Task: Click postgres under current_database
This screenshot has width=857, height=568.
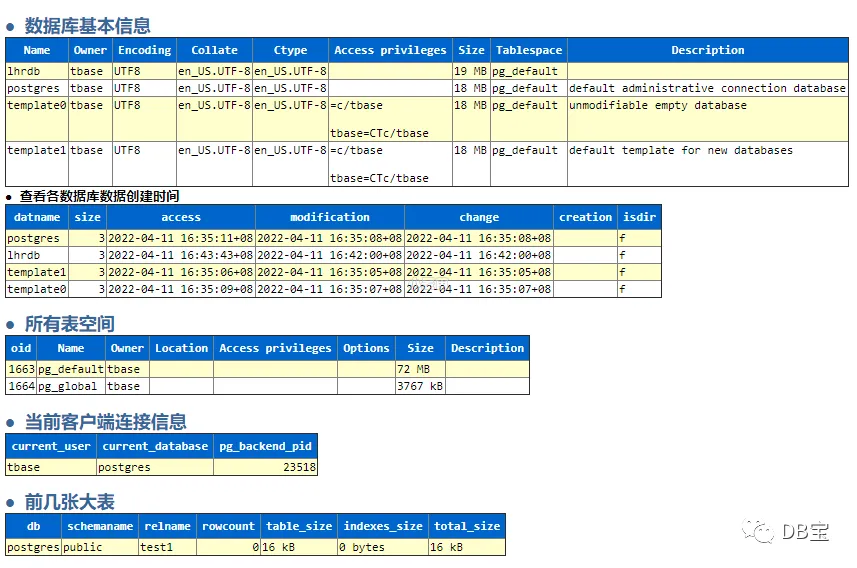Action: tap(155, 467)
